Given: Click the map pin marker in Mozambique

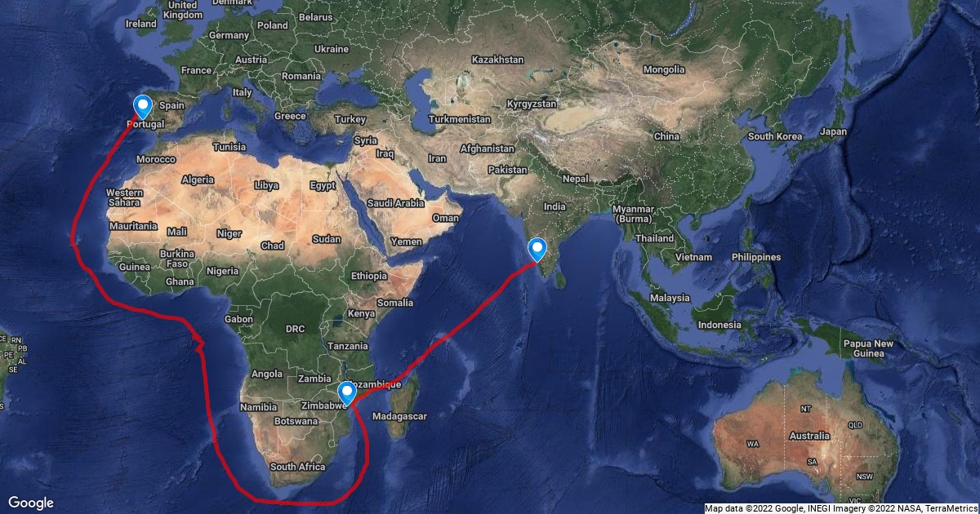Looking at the screenshot, I should (x=348, y=394).
